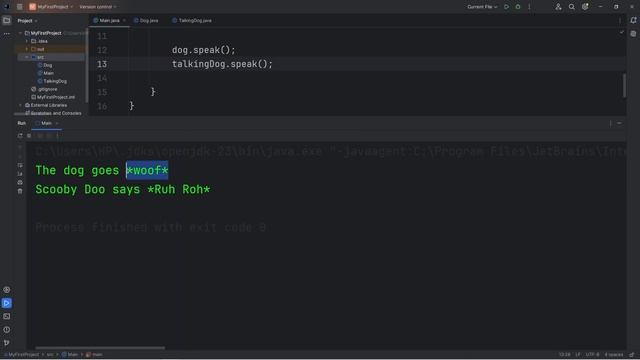The image size is (640, 360).
Task: Toggle the Project tool window folder icon
Action: [x=7, y=20]
